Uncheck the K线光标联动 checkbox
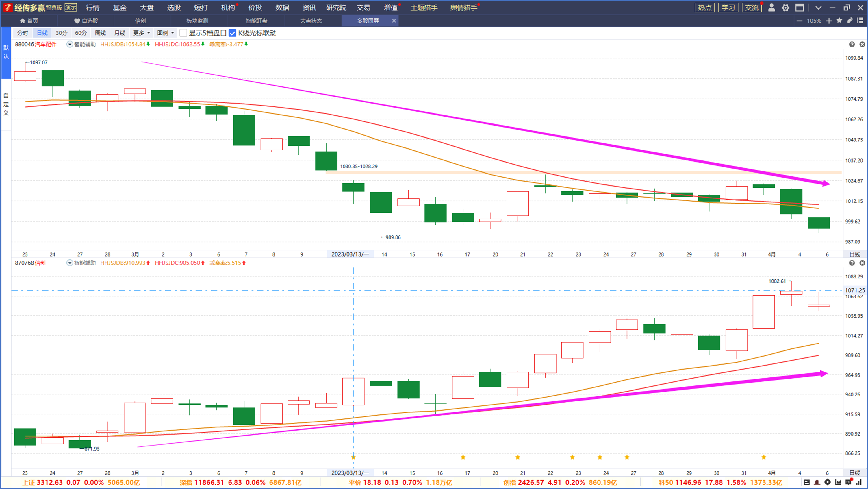Image resolution: width=868 pixels, height=489 pixels. (x=232, y=33)
